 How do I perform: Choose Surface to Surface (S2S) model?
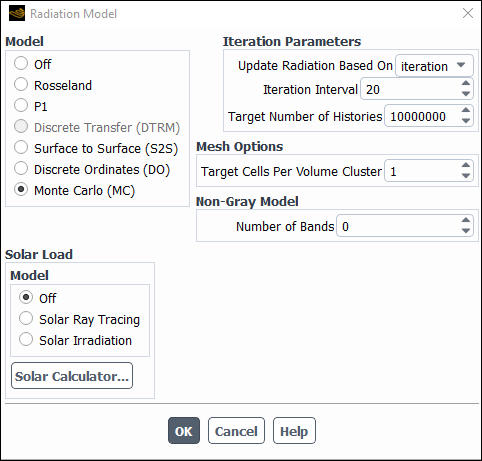pos(21,147)
